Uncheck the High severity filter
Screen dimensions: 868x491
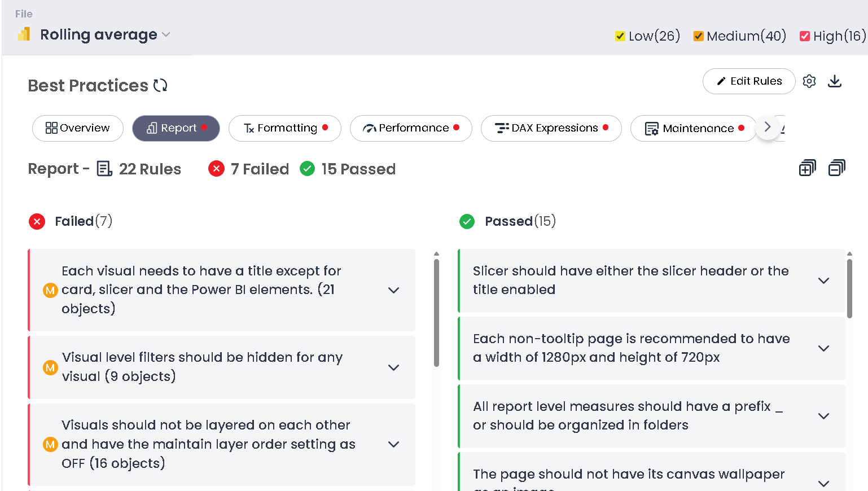tap(805, 37)
